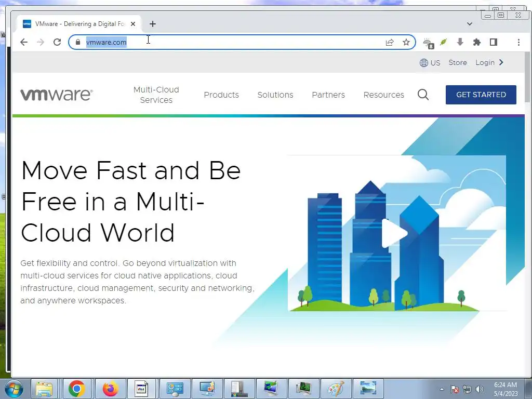Open the Multi-Cloud Services menu
The height and width of the screenshot is (399, 532).
pyautogui.click(x=156, y=95)
